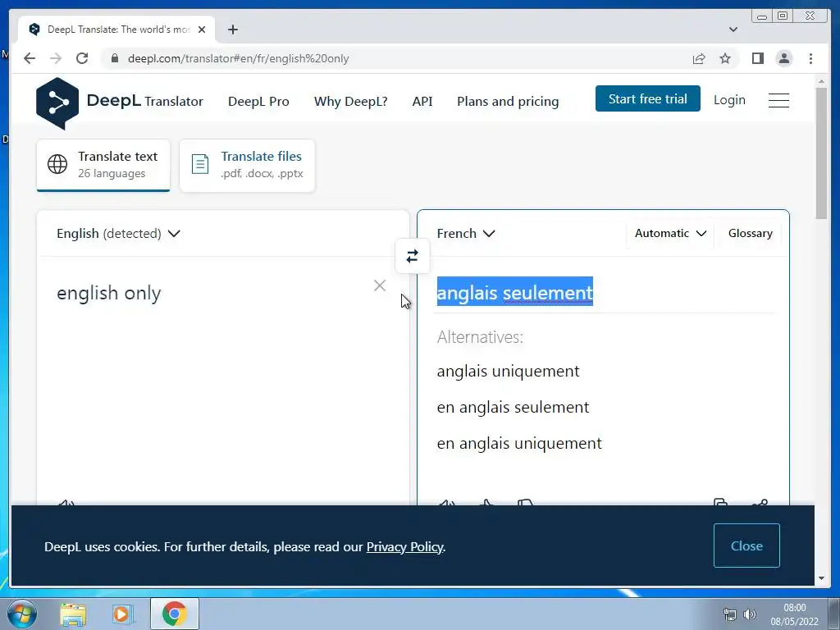This screenshot has width=840, height=630.
Task: Click Start free trial button
Action: click(x=648, y=98)
